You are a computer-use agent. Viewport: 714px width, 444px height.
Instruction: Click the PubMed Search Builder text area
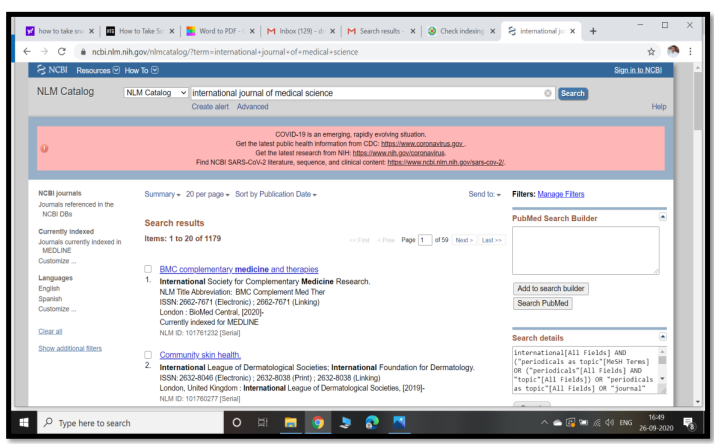tap(585, 250)
